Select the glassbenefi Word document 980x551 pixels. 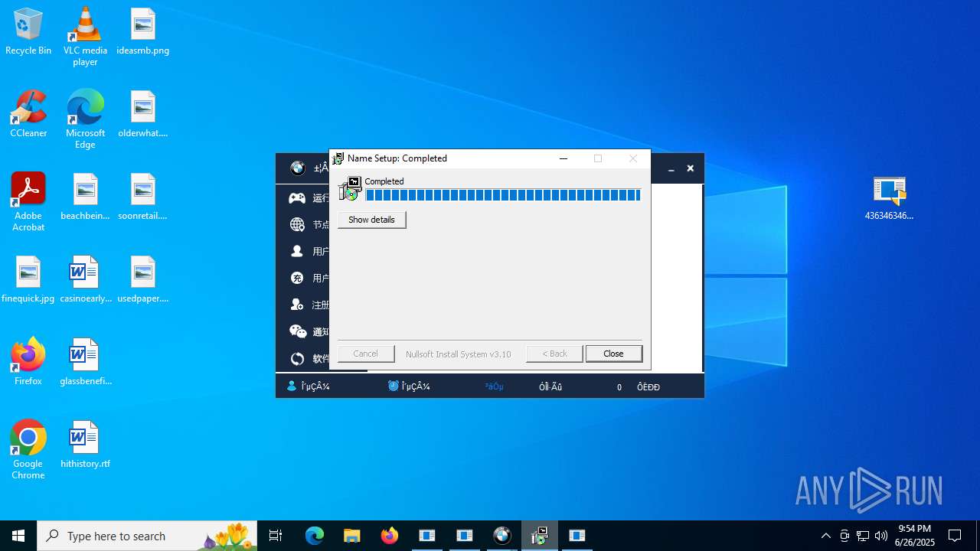click(x=85, y=363)
